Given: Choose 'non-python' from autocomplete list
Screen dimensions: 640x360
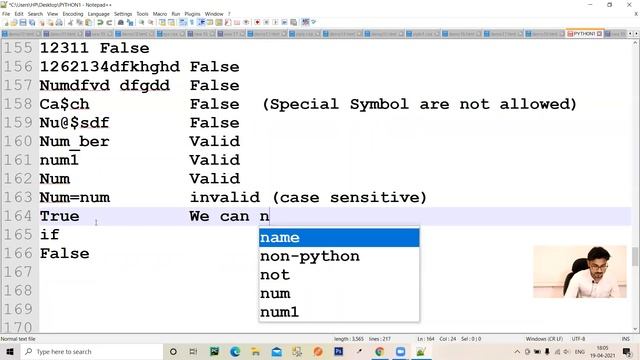Looking at the screenshot, I should (339, 256).
